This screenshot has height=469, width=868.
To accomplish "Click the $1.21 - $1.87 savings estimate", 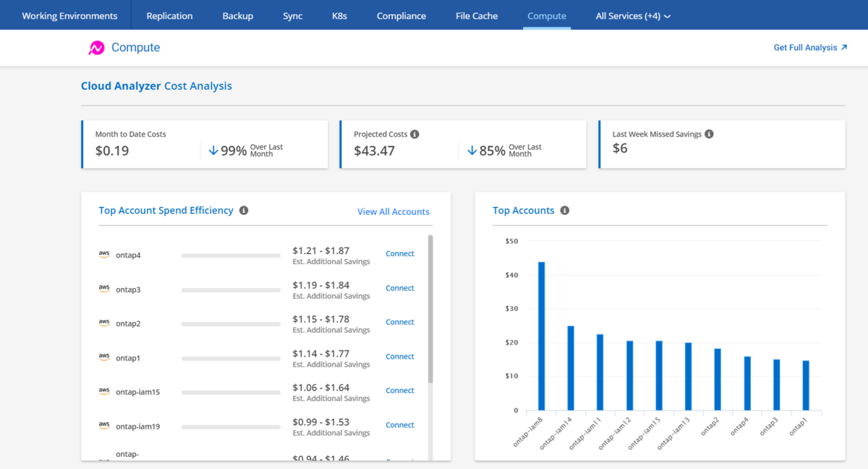I will coord(321,250).
